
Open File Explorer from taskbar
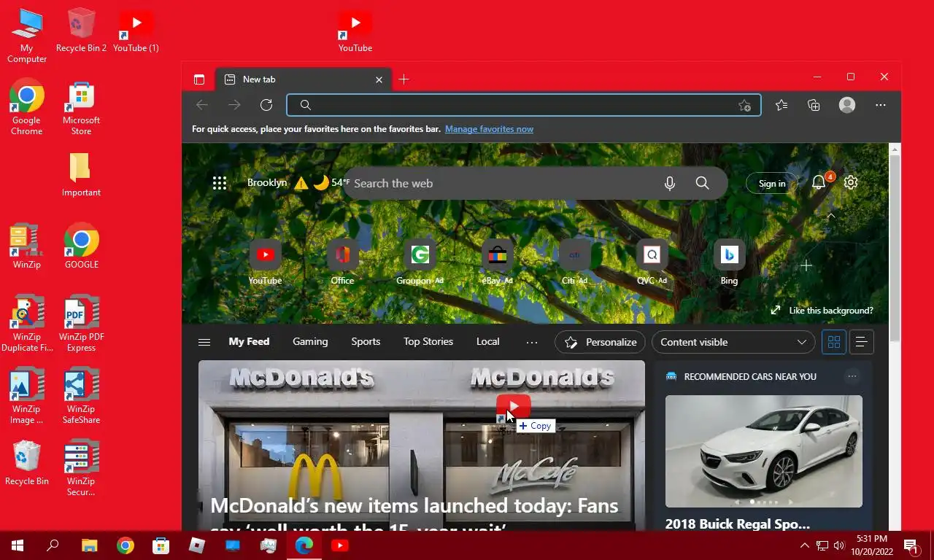click(89, 545)
